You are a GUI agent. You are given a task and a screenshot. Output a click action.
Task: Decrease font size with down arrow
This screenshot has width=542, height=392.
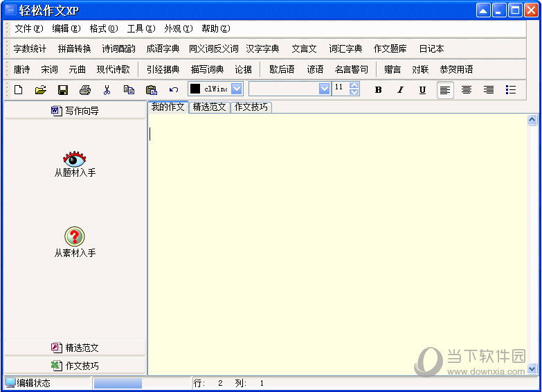(x=354, y=92)
